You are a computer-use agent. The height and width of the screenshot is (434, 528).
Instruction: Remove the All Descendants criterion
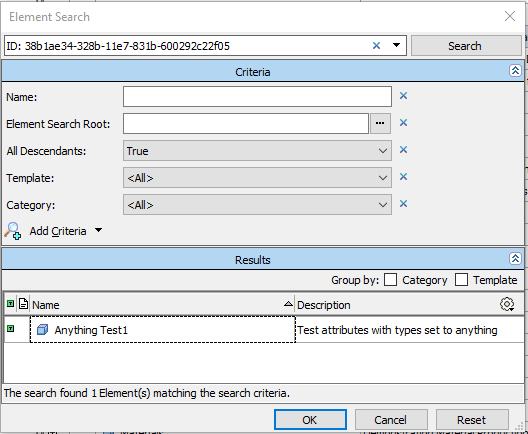(x=403, y=150)
